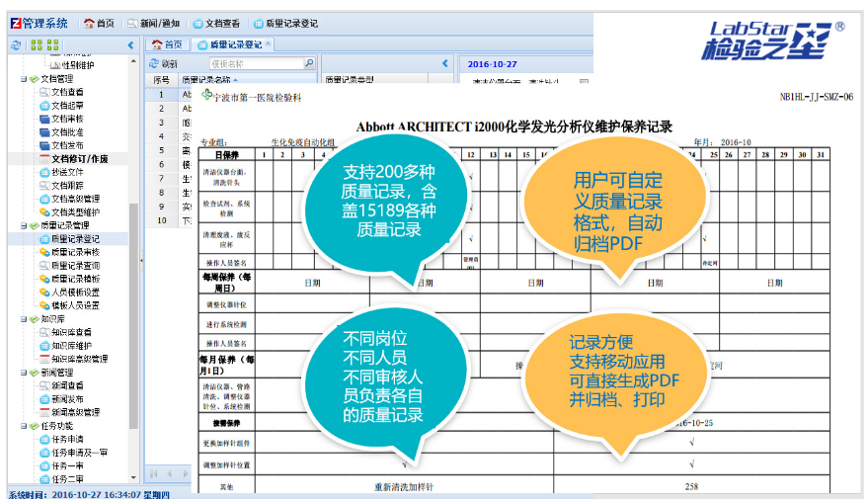Click the 文档批准 folder icon in the tree
868x504 pixels.
pyautogui.click(x=44, y=131)
